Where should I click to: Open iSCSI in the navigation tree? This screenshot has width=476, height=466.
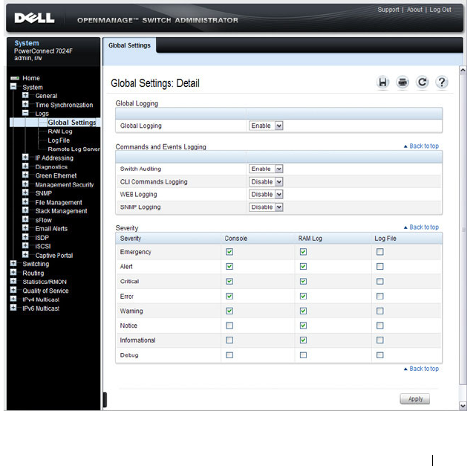[x=43, y=246]
